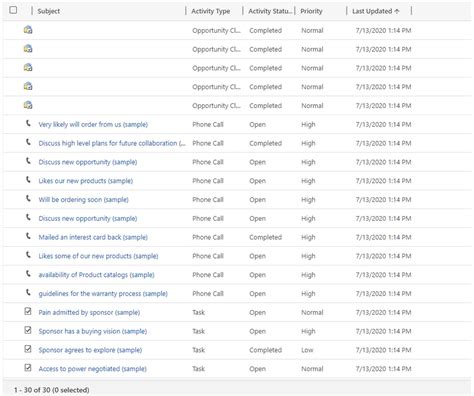Click Task type in Pain admitted by sponsor row

coord(199,313)
